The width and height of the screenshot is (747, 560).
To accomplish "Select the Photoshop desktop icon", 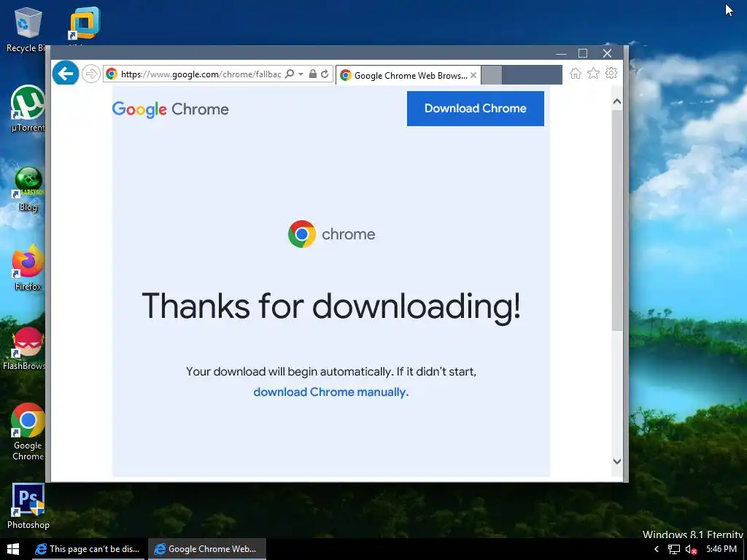I will [28, 506].
